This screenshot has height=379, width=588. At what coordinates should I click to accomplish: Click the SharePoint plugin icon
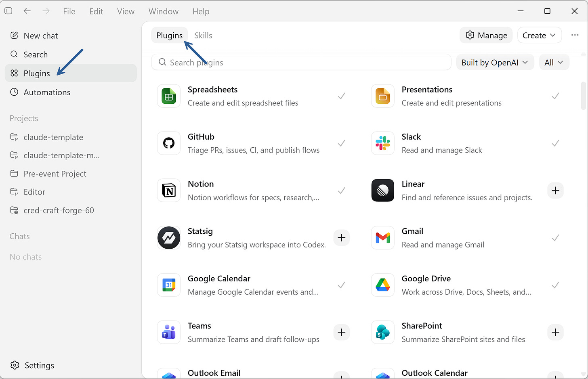tap(383, 332)
